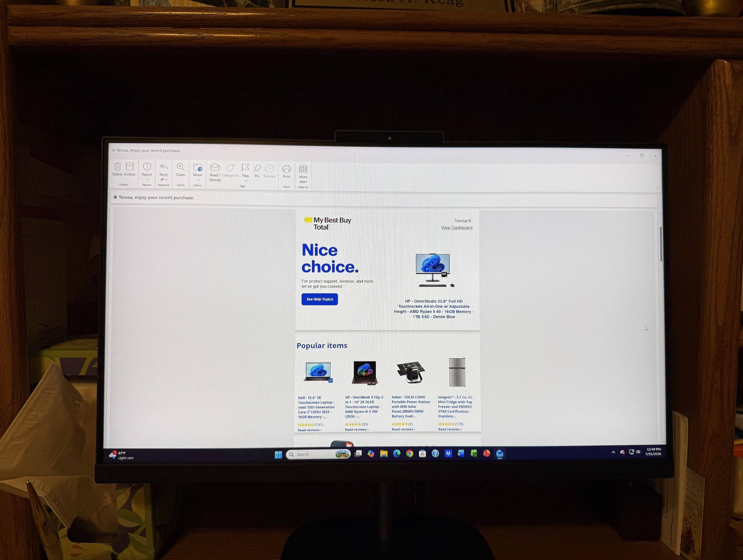The width and height of the screenshot is (743, 560).
Task: Expand the Report dropdown arrow
Action: pyautogui.click(x=147, y=180)
